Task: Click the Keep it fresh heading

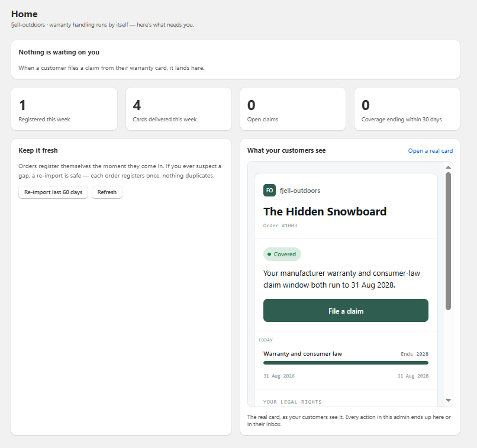Action: pyautogui.click(x=38, y=150)
